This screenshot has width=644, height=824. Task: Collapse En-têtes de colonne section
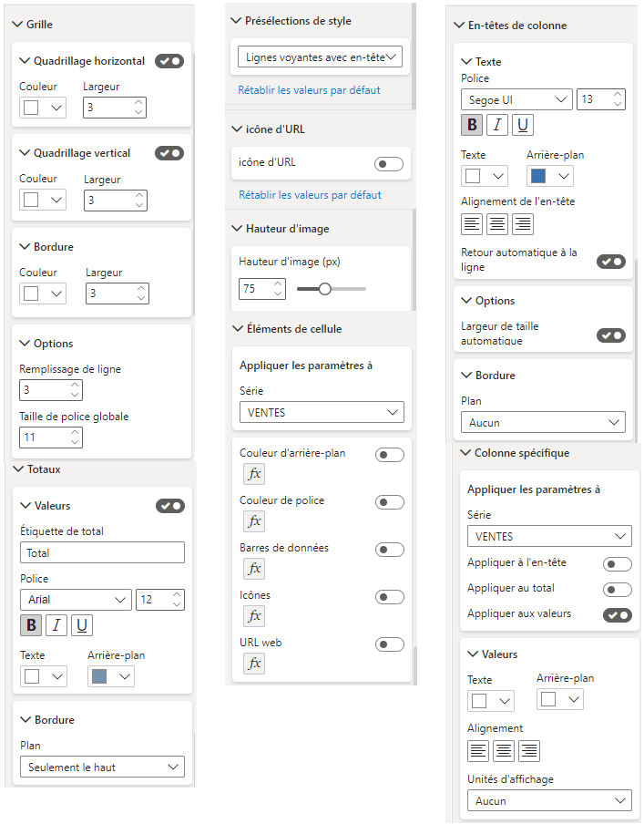click(460, 25)
